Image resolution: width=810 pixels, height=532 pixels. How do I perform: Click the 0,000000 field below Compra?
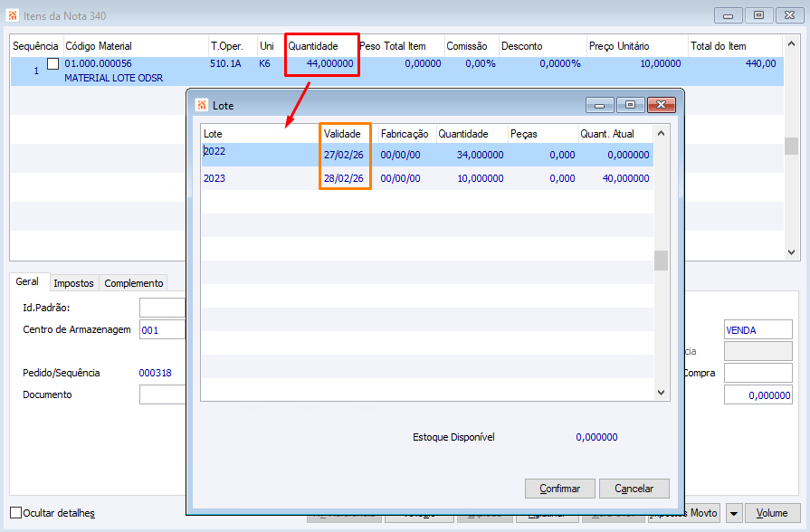758,394
